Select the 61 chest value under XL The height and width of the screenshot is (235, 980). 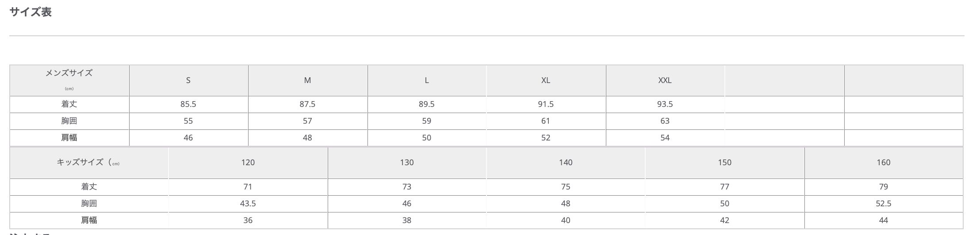546,121
